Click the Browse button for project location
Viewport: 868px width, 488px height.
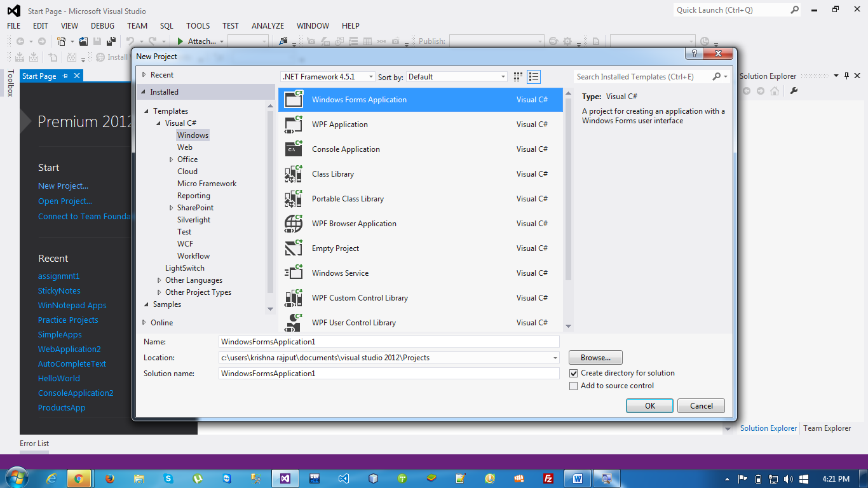pyautogui.click(x=595, y=357)
